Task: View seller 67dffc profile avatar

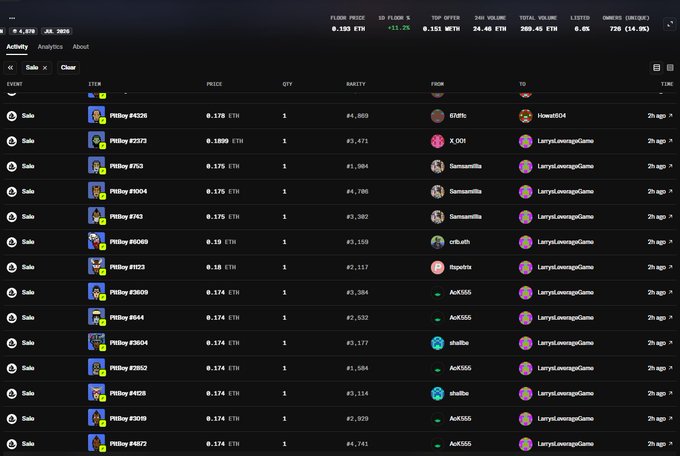Action: coord(437,116)
